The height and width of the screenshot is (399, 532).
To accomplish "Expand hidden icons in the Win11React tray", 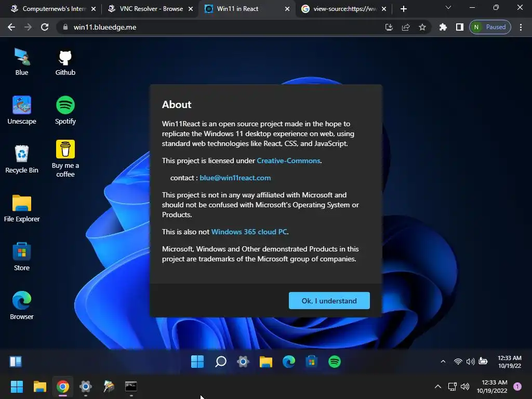I will (443, 362).
